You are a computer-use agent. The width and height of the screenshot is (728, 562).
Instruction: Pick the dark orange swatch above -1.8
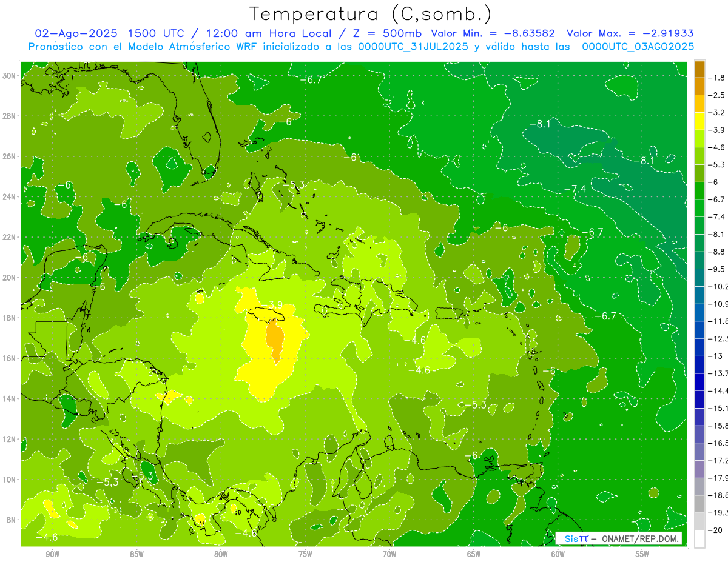pos(699,69)
